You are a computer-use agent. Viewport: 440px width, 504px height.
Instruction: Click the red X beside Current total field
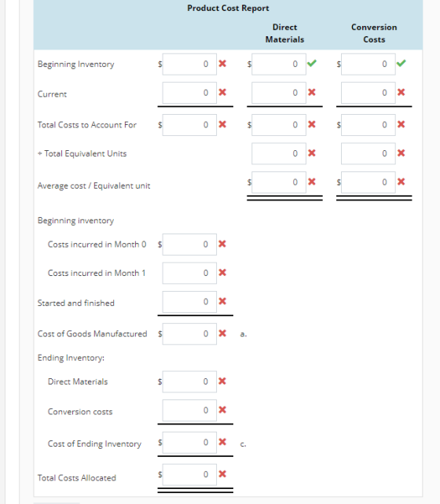pyautogui.click(x=222, y=92)
